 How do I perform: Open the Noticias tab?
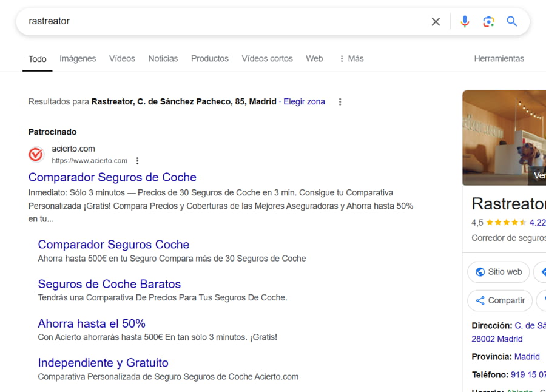[x=163, y=58]
